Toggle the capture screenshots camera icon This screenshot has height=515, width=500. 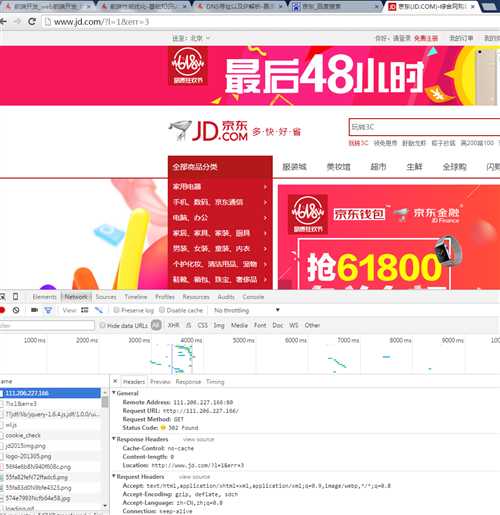click(34, 310)
